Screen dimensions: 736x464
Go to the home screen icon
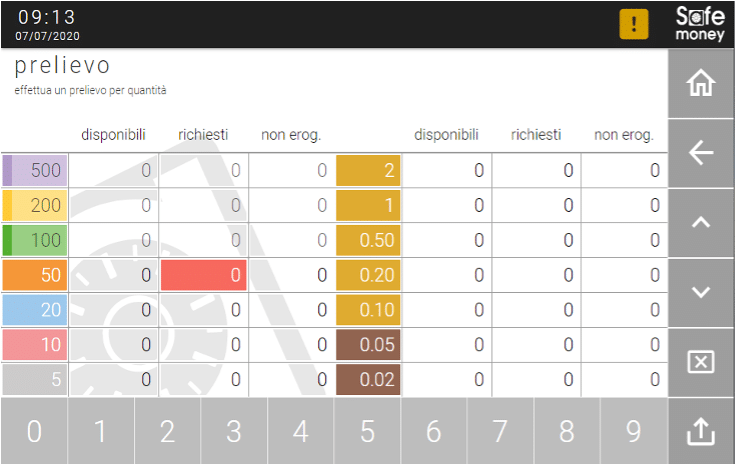(701, 84)
